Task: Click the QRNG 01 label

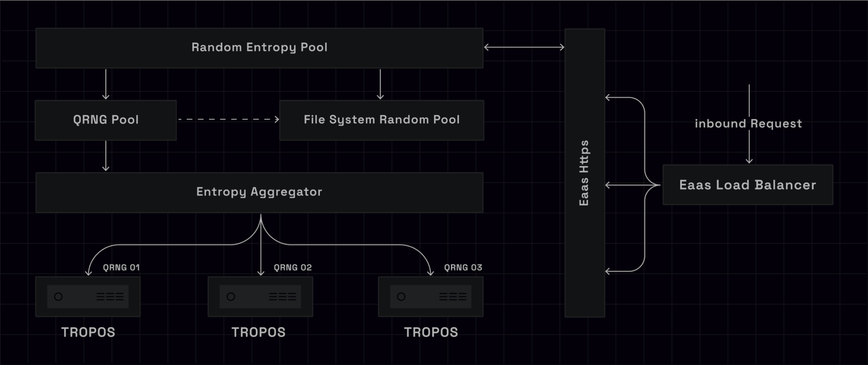Action: 121,267
